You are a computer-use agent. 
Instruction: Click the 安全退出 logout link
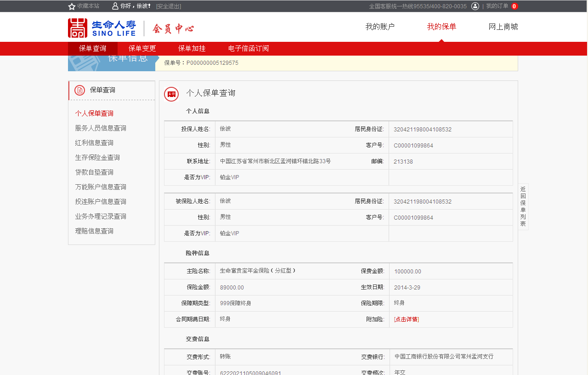coord(169,6)
